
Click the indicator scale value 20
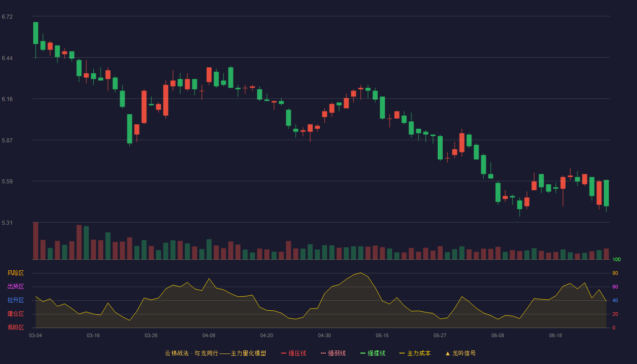615,314
